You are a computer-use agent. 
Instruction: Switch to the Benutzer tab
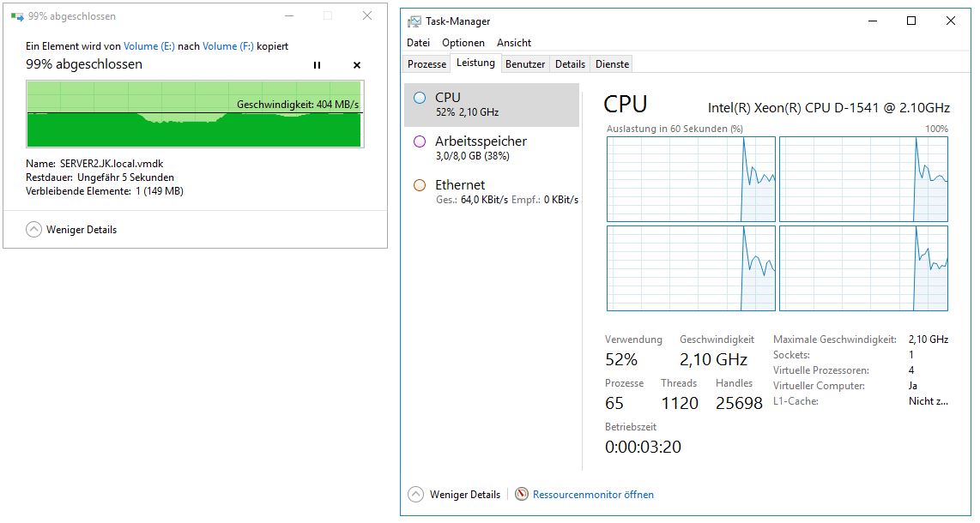click(x=525, y=64)
